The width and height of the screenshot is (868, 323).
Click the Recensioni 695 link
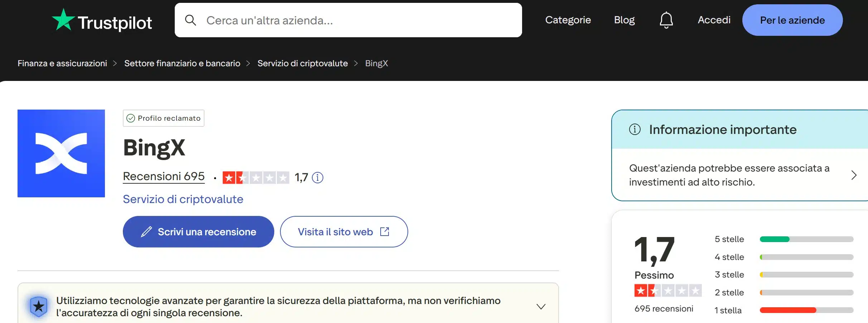164,176
